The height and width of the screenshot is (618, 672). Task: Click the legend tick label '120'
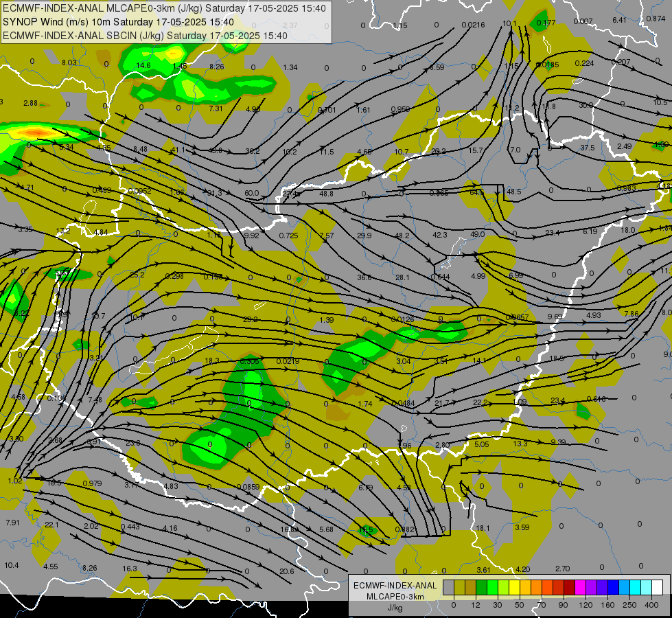pyautogui.click(x=586, y=605)
